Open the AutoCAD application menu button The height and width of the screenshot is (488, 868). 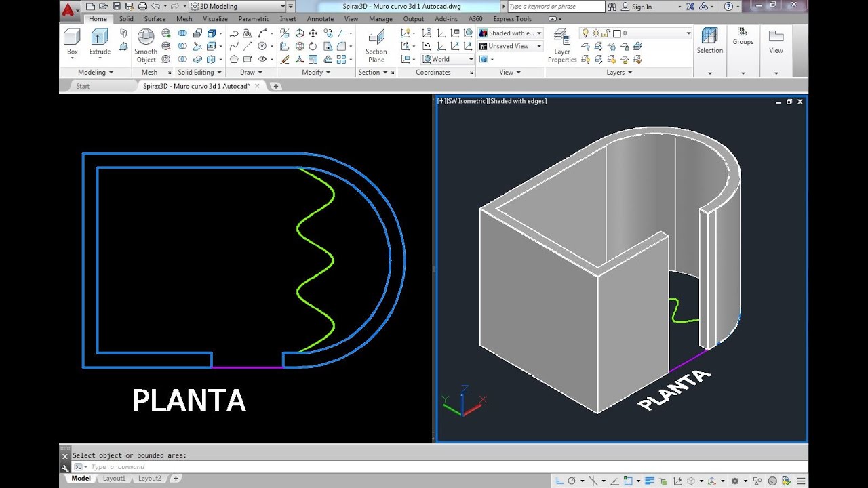69,9
